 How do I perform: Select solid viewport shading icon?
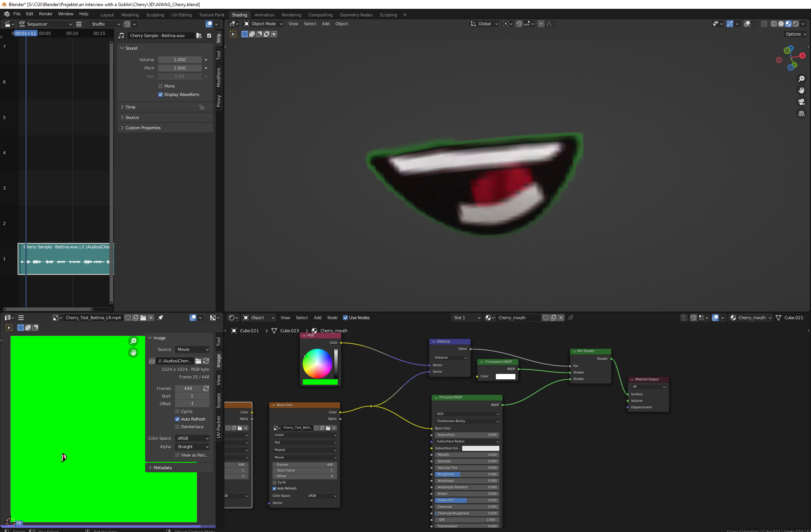coord(781,24)
